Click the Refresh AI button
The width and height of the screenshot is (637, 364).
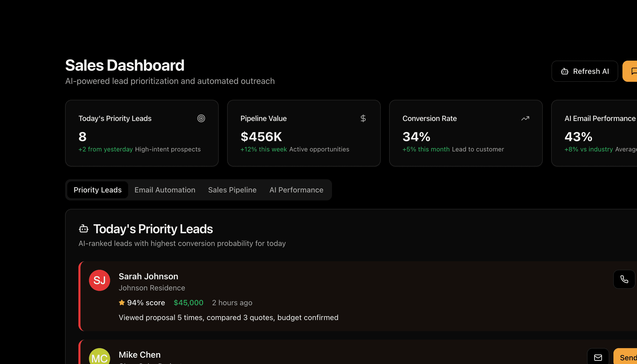click(x=585, y=71)
